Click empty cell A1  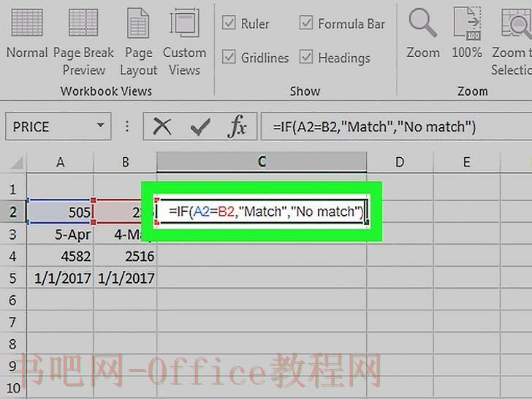pos(60,188)
